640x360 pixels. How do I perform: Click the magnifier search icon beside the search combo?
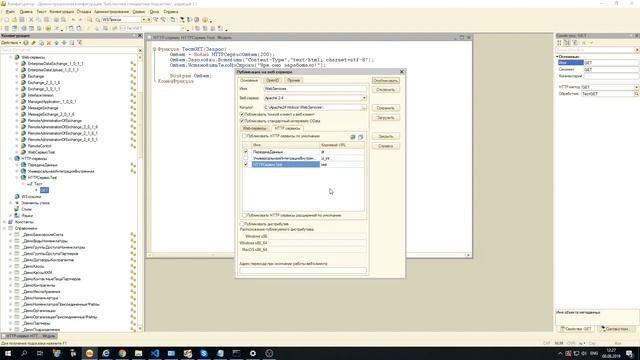coord(98,20)
